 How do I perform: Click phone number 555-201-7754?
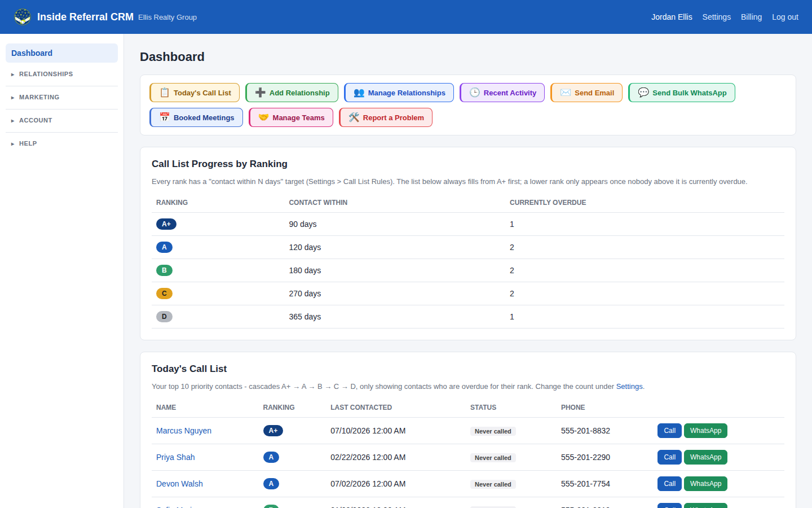tap(585, 484)
